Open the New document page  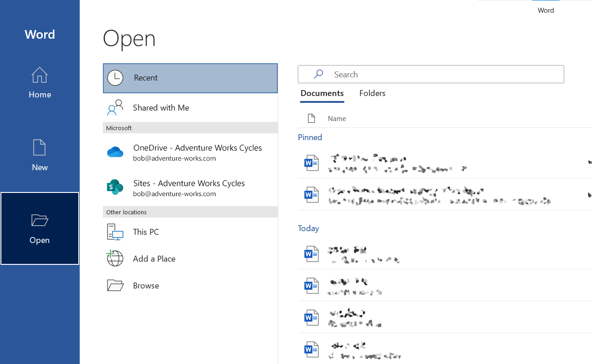coord(40,156)
